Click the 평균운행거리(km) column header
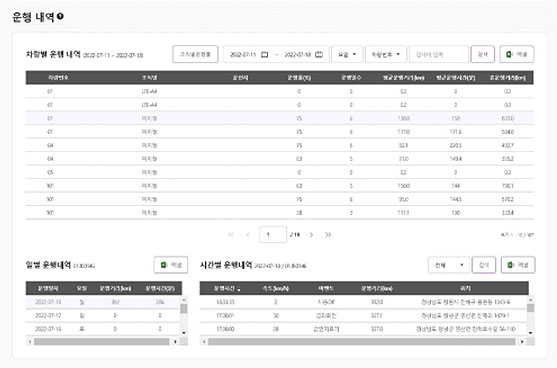This screenshot has height=368, width=557. [404, 77]
